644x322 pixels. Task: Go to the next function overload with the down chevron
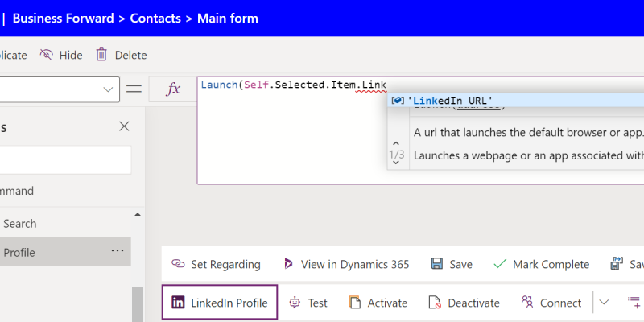coord(396,163)
